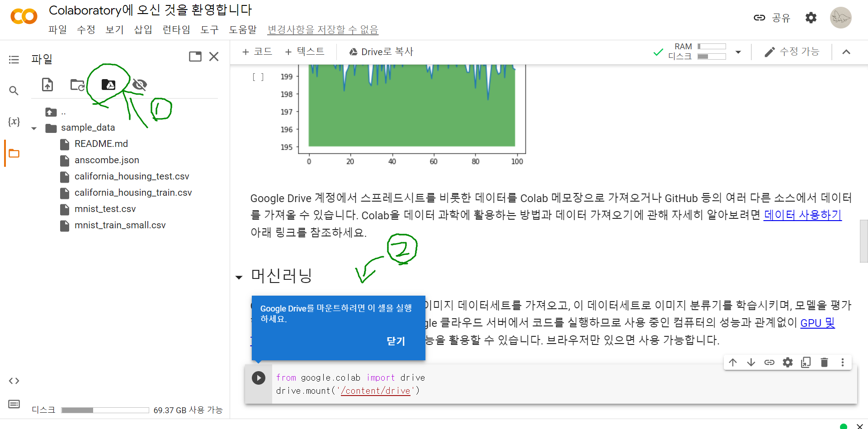Dismiss tooltip with 닫기 button
This screenshot has height=429, width=868.
(396, 341)
